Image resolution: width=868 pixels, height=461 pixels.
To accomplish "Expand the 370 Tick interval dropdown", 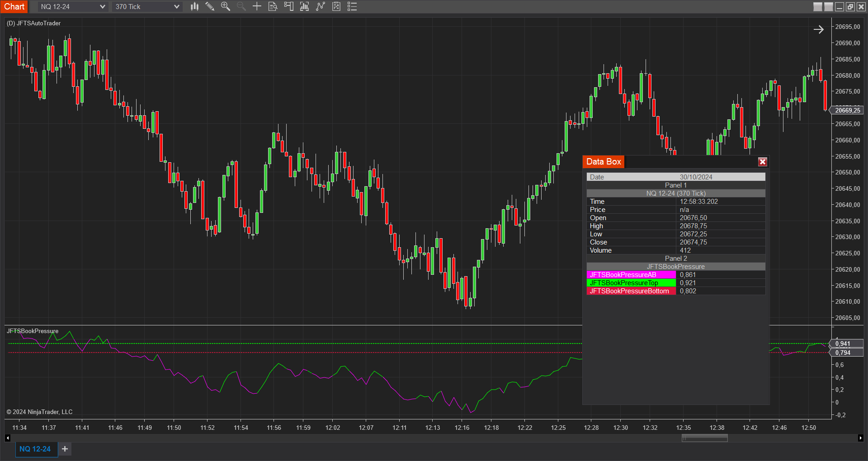I will (x=176, y=7).
